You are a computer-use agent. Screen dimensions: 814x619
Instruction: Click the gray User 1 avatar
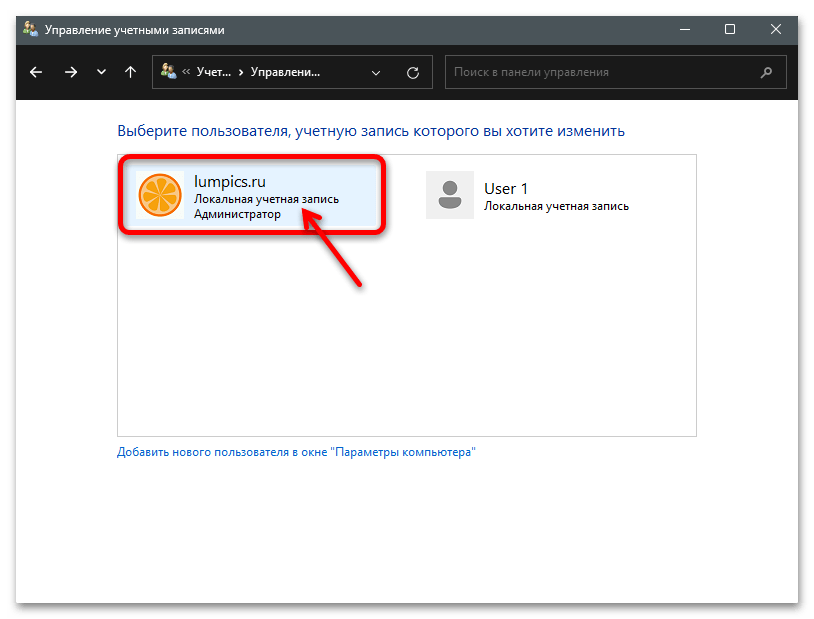pyautogui.click(x=449, y=195)
